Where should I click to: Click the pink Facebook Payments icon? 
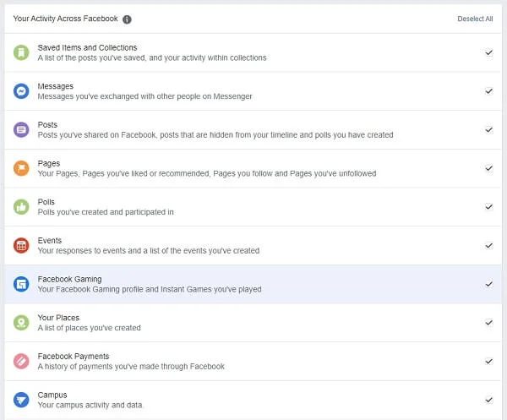tap(21, 361)
